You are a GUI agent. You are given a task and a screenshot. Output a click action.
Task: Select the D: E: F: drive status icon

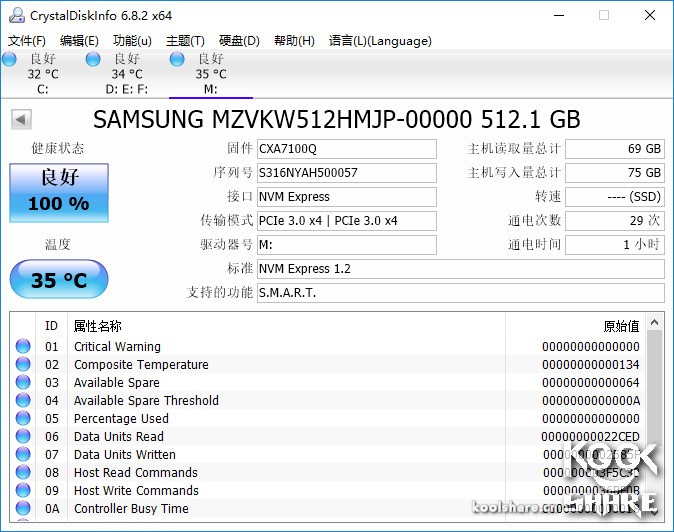pyautogui.click(x=93, y=59)
